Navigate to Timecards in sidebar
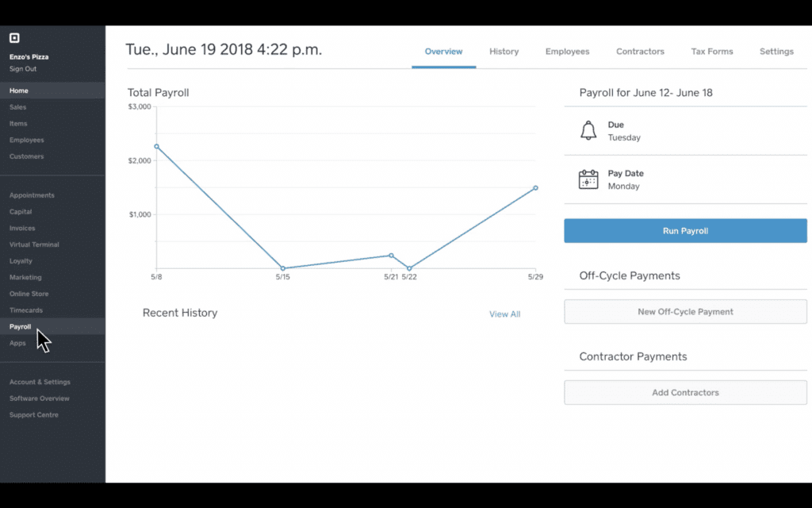 pyautogui.click(x=27, y=310)
